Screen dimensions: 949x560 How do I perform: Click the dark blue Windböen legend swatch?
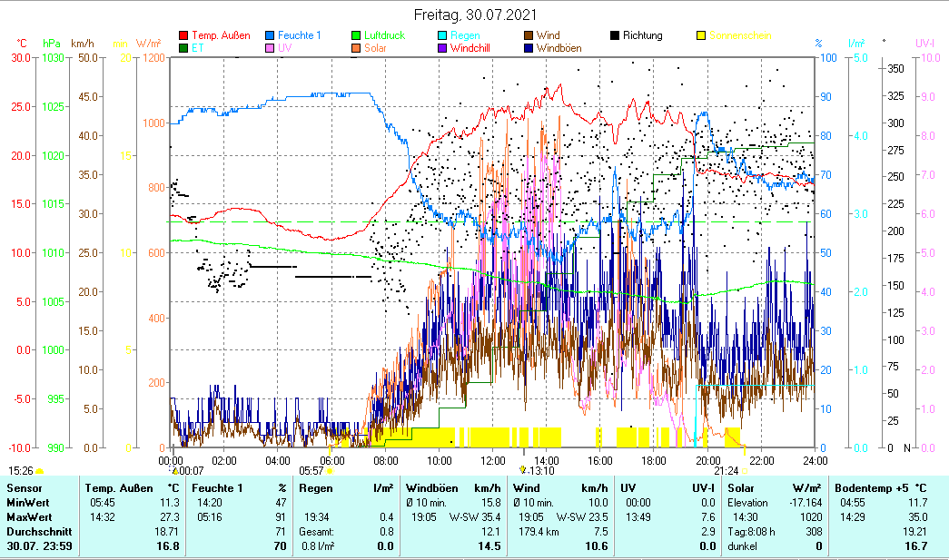pos(529,48)
